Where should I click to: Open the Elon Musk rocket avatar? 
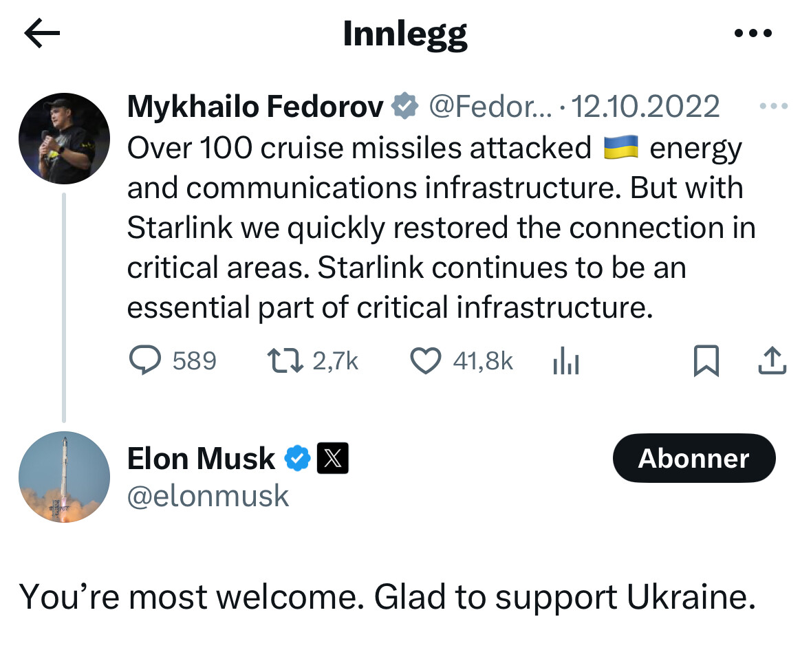(x=64, y=477)
